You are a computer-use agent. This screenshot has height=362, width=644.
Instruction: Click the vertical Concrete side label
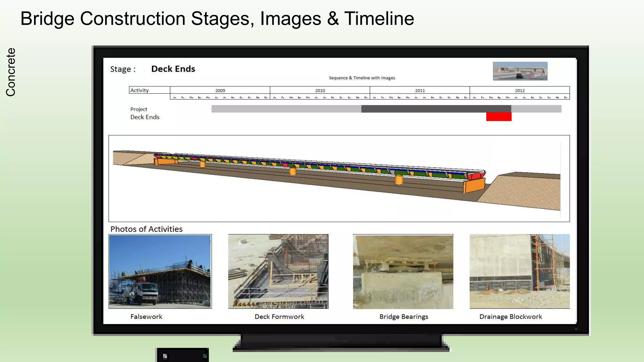click(11, 72)
